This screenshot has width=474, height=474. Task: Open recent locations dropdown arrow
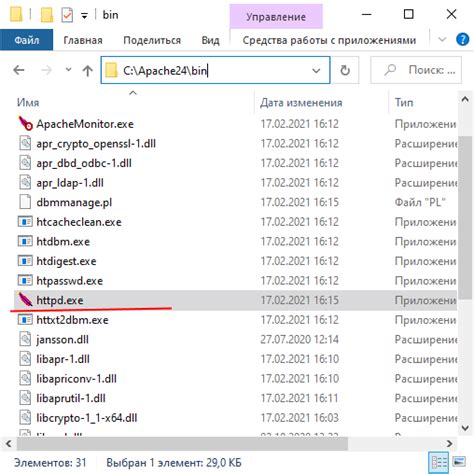tap(68, 70)
